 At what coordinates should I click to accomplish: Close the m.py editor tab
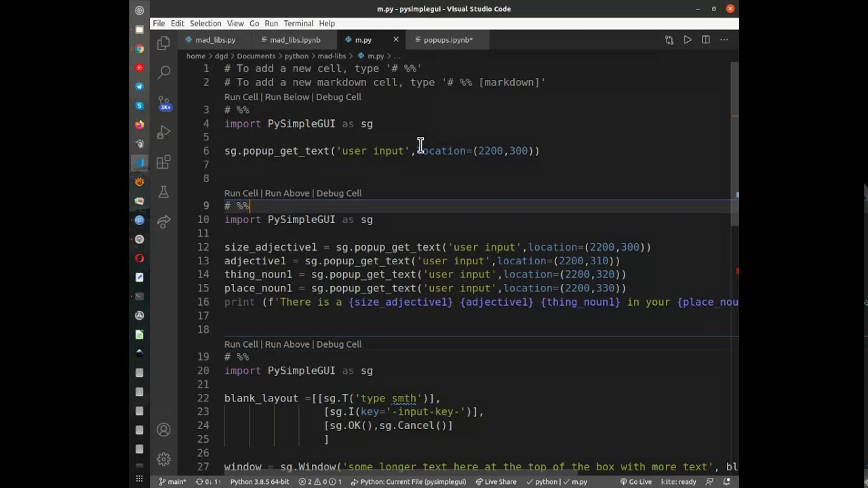[396, 40]
